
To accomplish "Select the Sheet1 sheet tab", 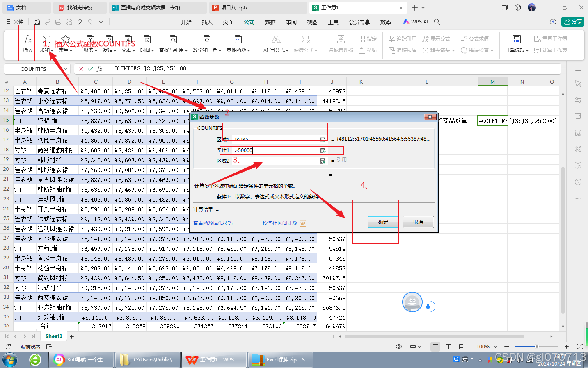I will (x=54, y=336).
